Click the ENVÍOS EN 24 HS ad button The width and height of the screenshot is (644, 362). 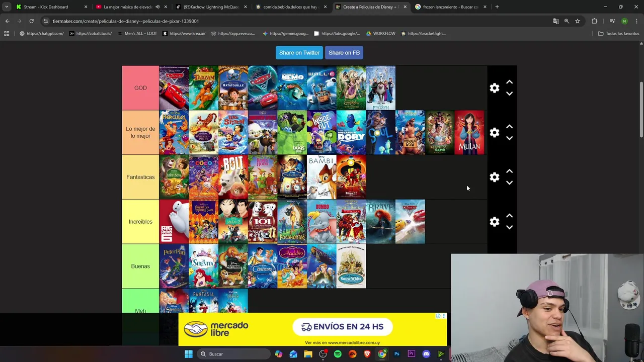(x=342, y=327)
